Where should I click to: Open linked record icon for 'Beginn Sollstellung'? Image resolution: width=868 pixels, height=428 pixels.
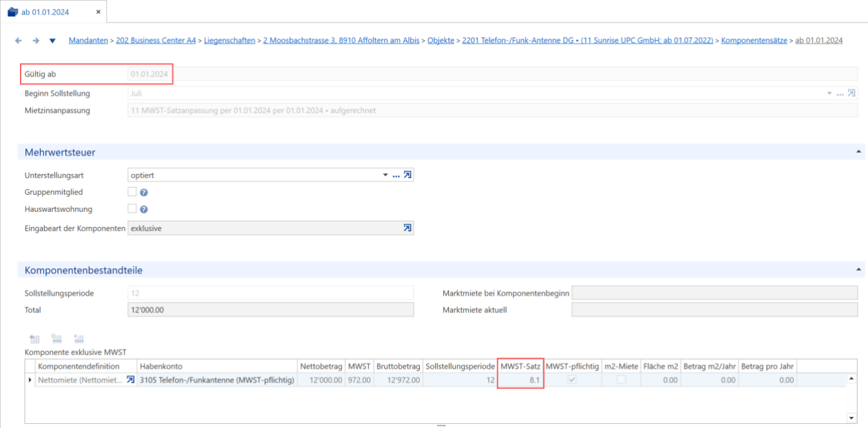[x=851, y=94]
